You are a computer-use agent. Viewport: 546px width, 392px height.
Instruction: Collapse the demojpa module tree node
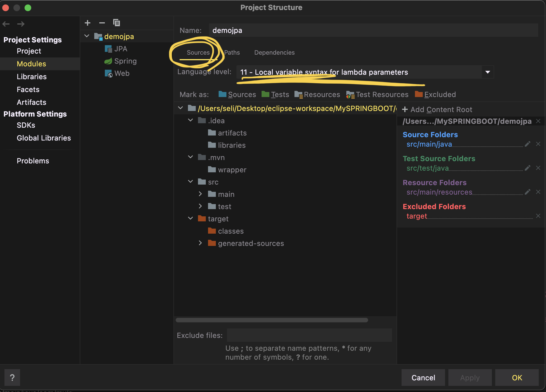click(x=87, y=36)
